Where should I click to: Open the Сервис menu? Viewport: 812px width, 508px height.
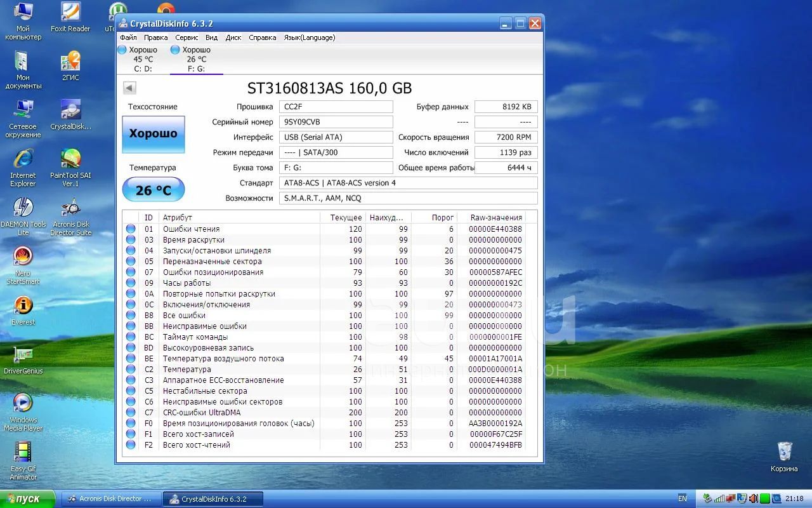coord(187,37)
